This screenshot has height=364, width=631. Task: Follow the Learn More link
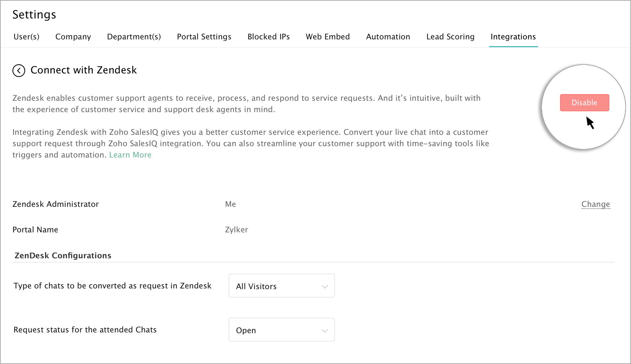coord(130,155)
